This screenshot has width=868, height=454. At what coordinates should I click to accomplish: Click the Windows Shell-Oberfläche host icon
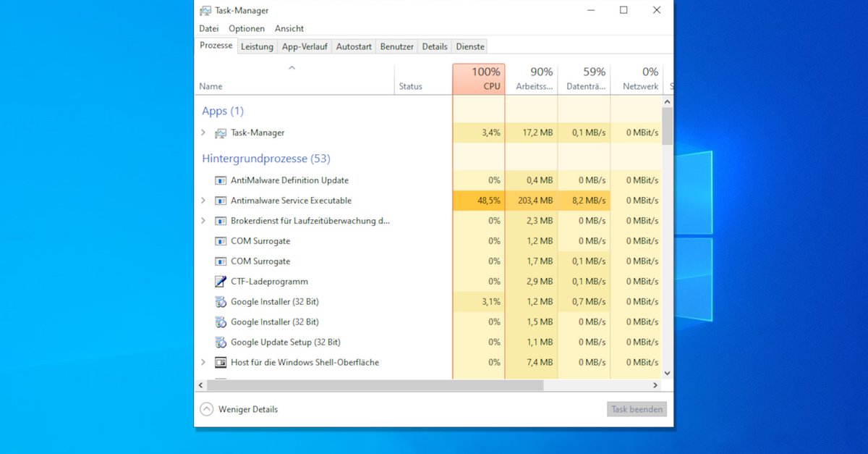[x=221, y=363]
